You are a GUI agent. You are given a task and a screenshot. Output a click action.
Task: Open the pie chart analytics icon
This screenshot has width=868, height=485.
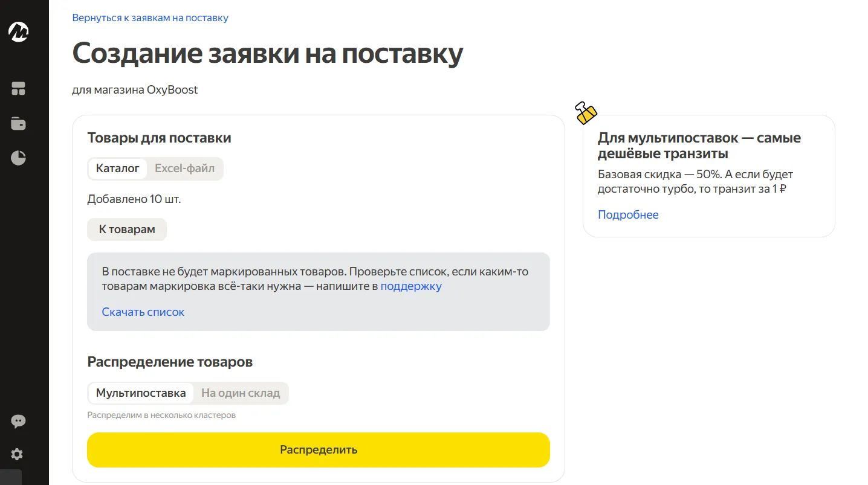[19, 158]
